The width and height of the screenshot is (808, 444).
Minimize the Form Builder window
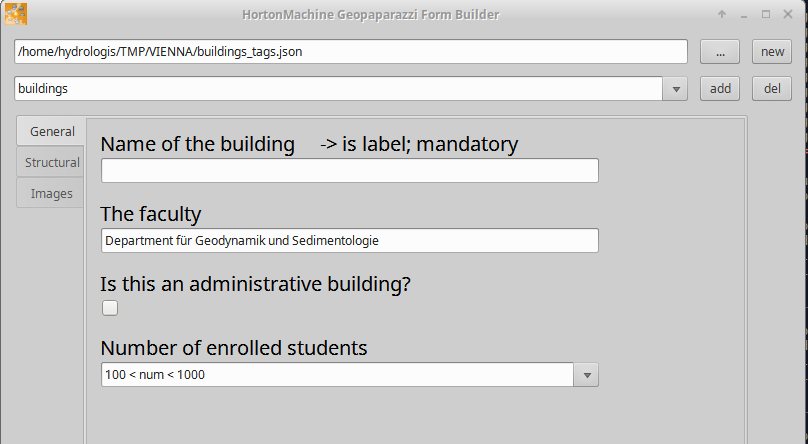tap(744, 15)
